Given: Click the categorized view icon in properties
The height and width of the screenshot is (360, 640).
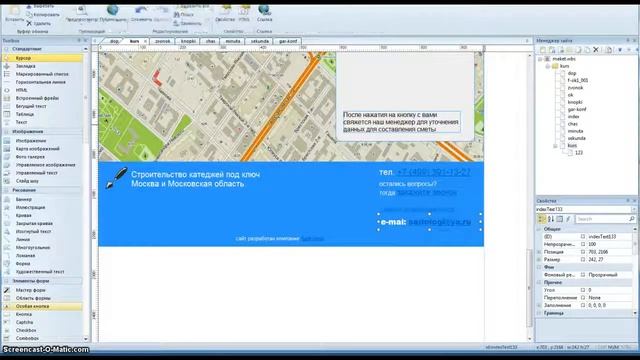Looking at the screenshot, I should [542, 219].
